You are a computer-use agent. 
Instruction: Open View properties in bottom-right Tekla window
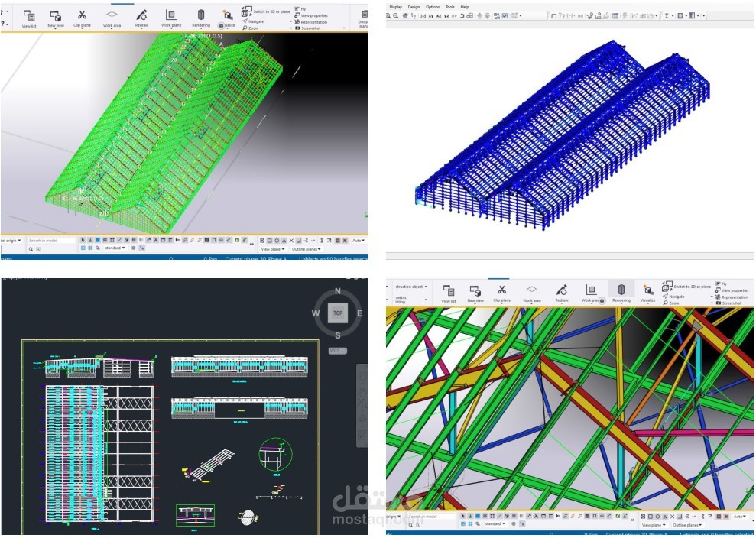point(732,290)
